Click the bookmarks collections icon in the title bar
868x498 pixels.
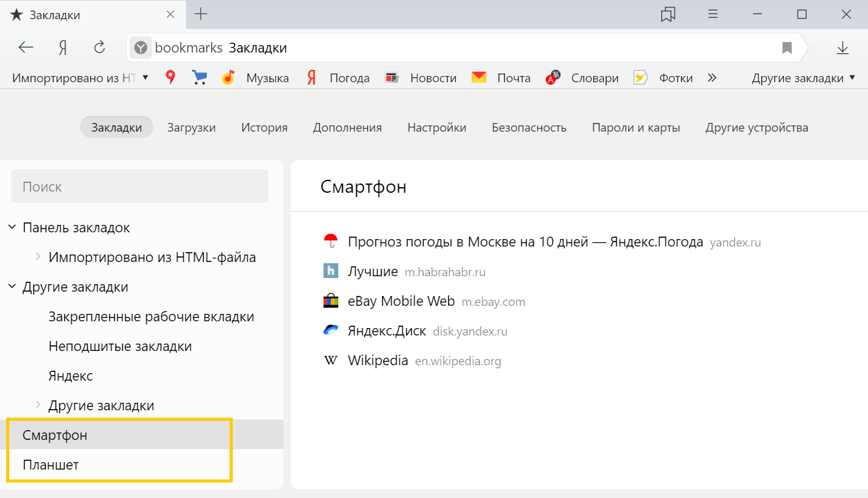[x=668, y=14]
